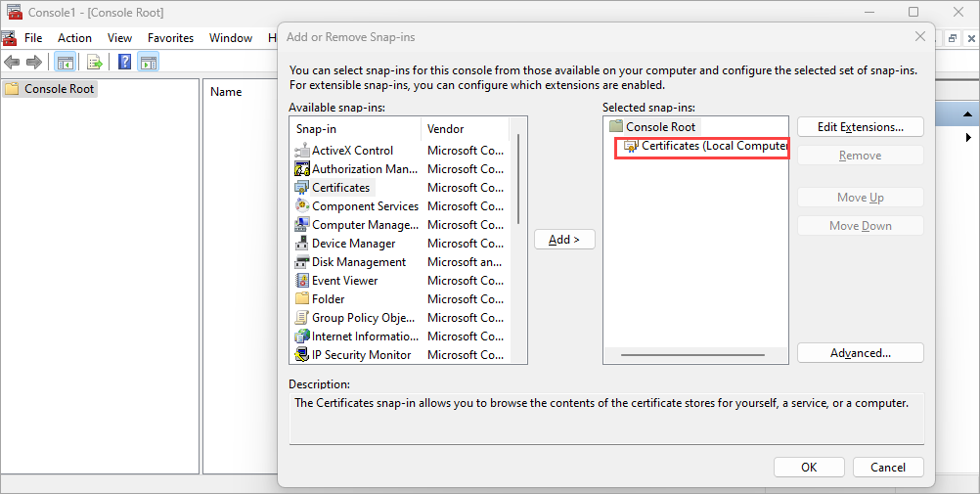Viewport: 980px width, 494px height.
Task: Open the Window menu
Action: click(x=231, y=38)
